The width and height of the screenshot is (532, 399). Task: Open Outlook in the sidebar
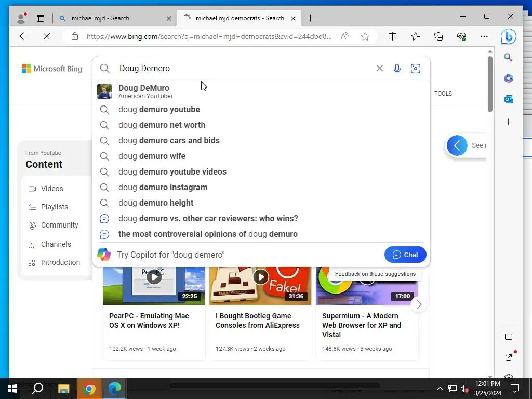pos(508,99)
